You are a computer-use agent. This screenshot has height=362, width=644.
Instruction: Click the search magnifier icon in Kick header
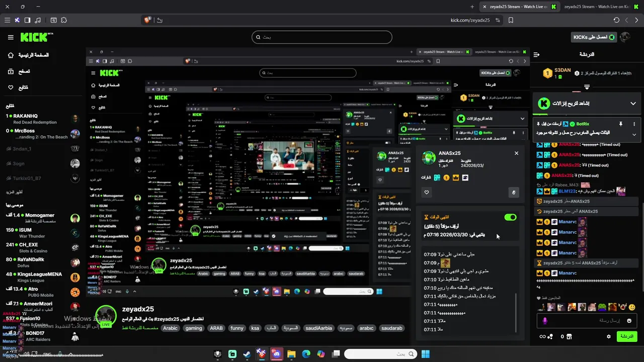pos(258,37)
